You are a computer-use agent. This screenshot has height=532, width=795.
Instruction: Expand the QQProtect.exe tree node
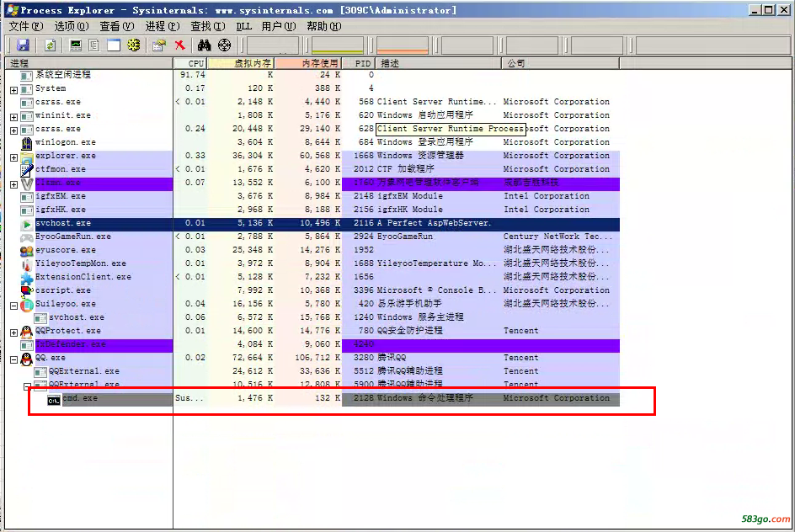(13, 332)
